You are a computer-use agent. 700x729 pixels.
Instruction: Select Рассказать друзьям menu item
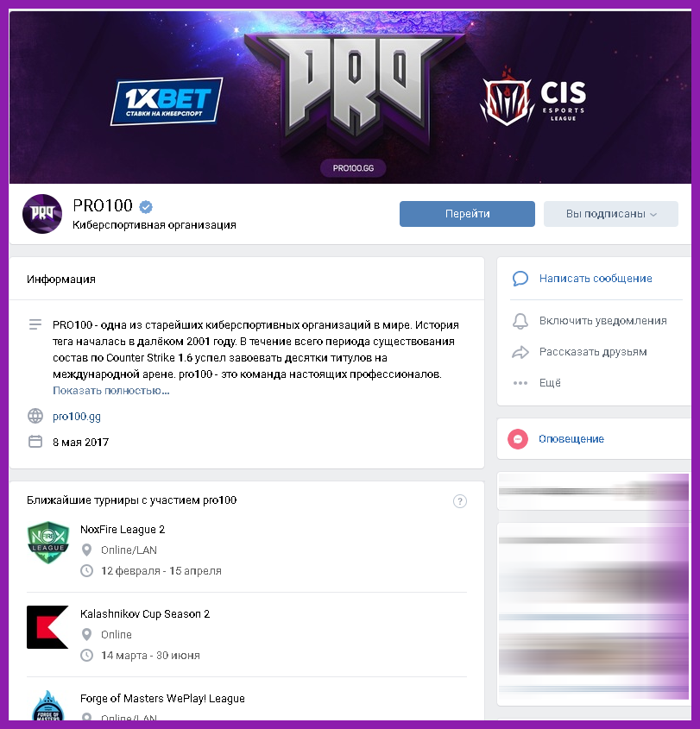(593, 352)
